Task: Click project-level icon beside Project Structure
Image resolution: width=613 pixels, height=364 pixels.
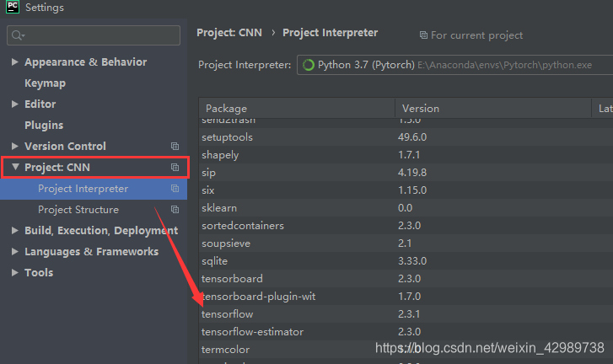Action: point(175,210)
